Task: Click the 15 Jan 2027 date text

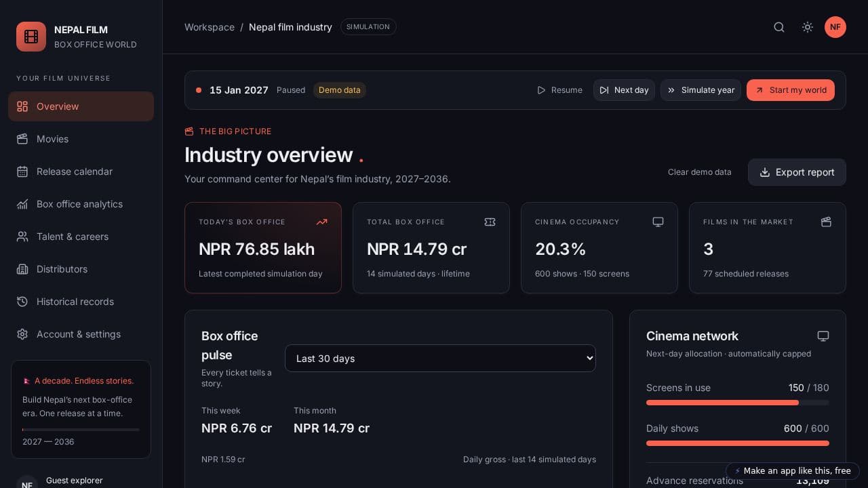Action: point(239,90)
